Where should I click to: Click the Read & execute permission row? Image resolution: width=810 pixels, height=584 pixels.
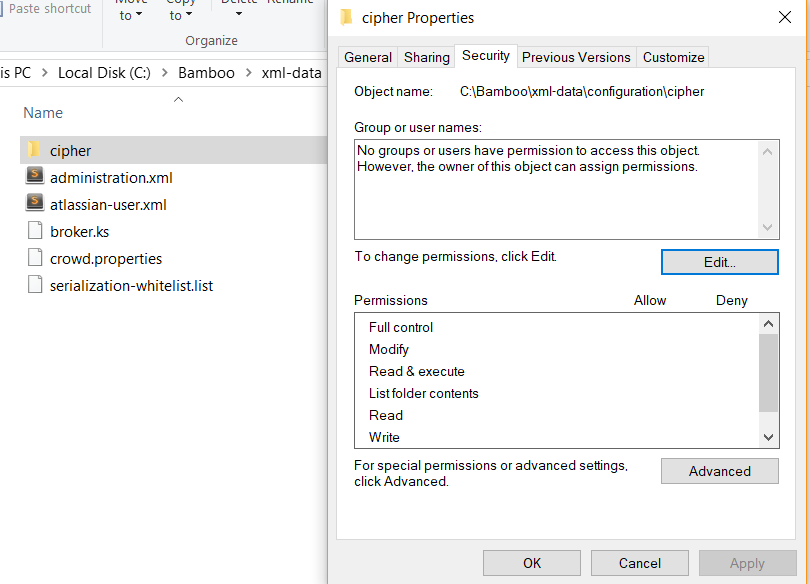click(557, 371)
